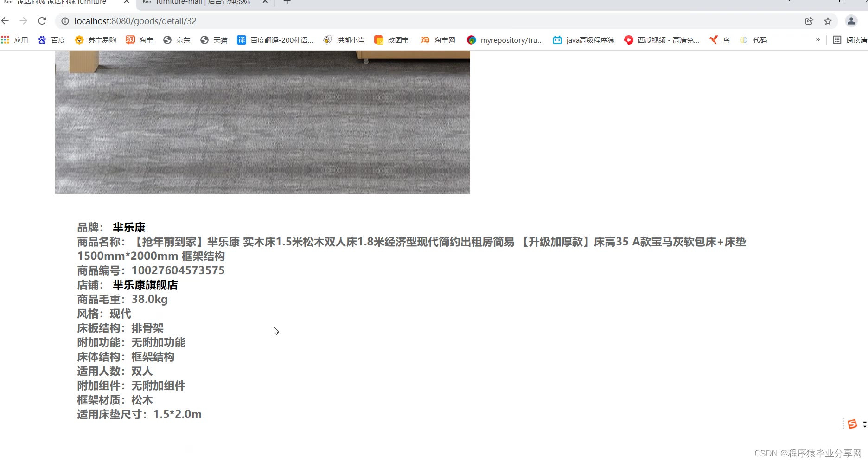Open the 天猫 bookmark

click(214, 40)
